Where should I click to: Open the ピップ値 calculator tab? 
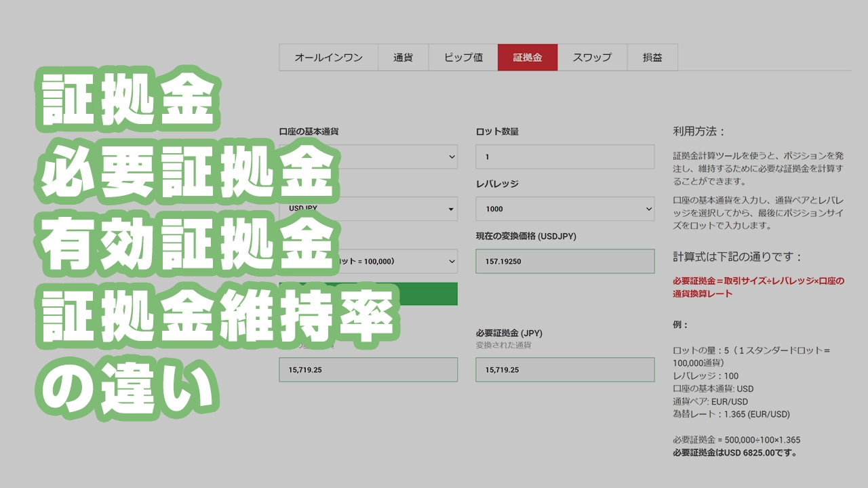pyautogui.click(x=463, y=58)
